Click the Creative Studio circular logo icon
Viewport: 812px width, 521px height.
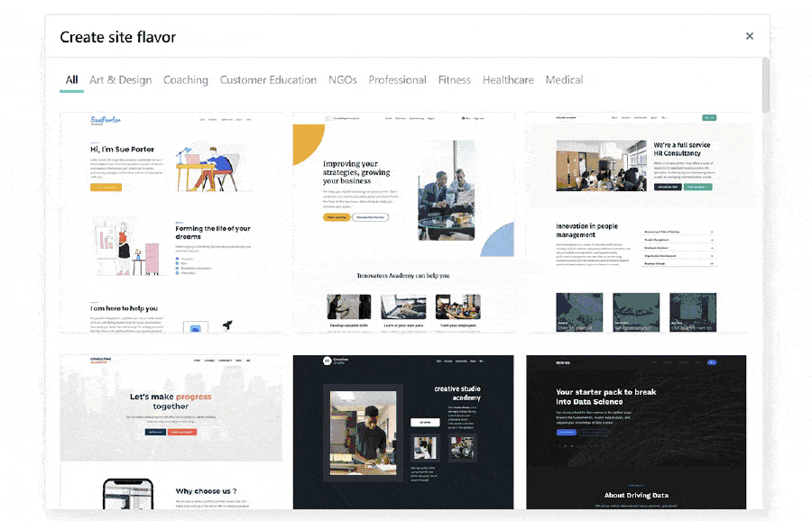pos(326,361)
